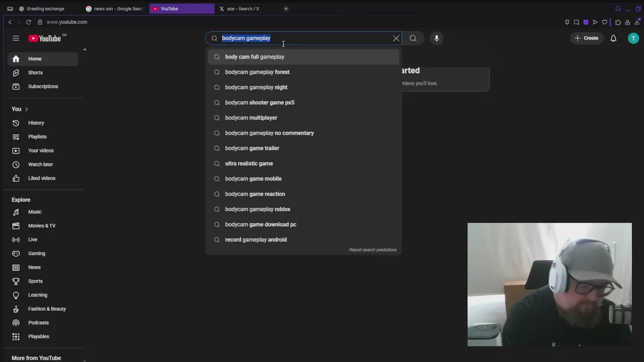Select suggestion 'body cam full gameplay'
Image resolution: width=644 pixels, height=362 pixels.
tap(303, 57)
